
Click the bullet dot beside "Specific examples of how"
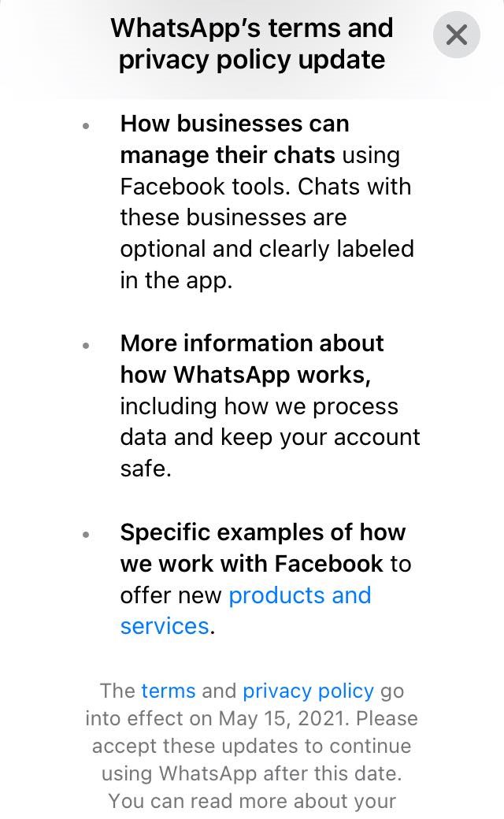tap(86, 534)
